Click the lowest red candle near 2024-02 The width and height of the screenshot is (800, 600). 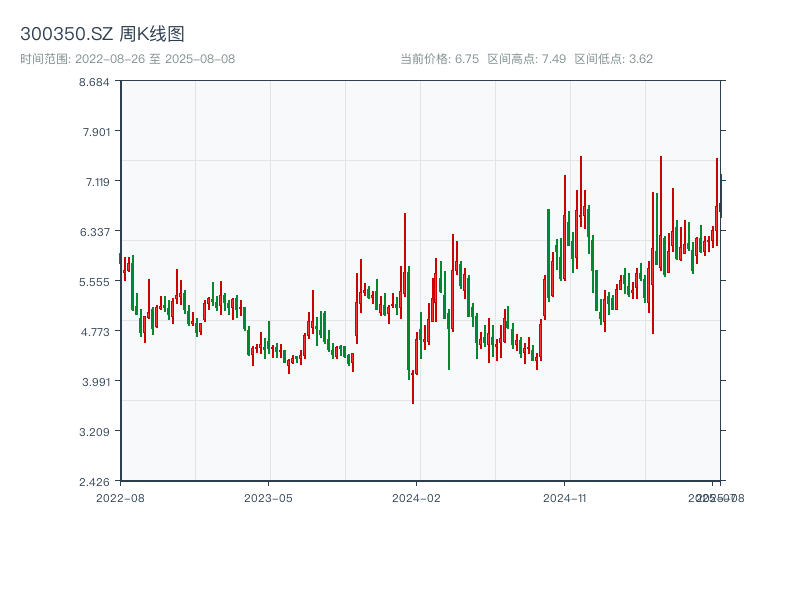click(413, 388)
